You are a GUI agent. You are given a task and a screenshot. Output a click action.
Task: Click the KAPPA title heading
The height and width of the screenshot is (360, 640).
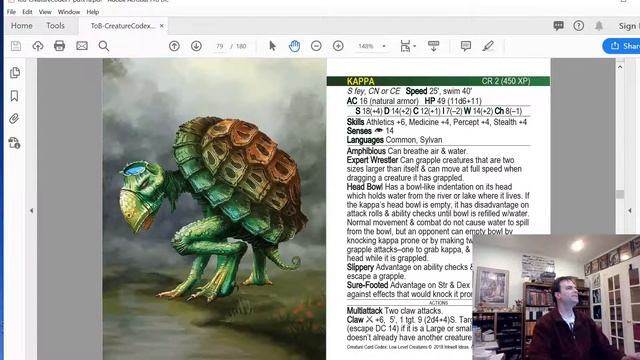coord(360,81)
